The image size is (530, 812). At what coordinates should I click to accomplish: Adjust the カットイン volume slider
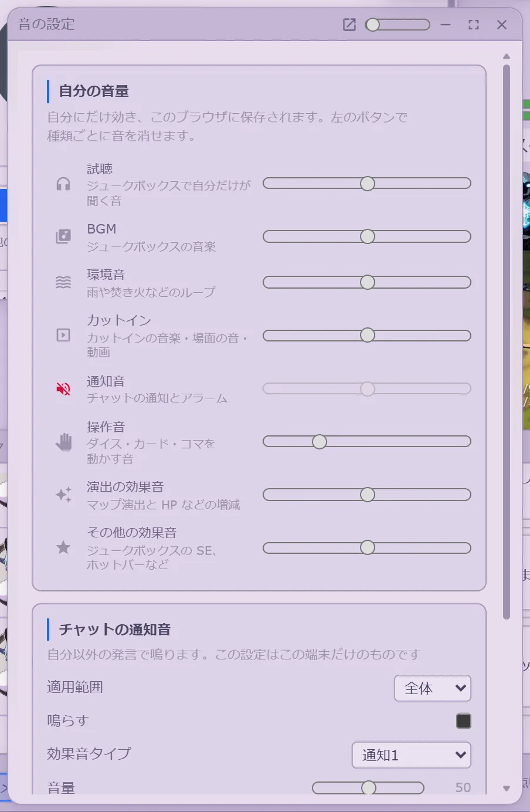[367, 335]
